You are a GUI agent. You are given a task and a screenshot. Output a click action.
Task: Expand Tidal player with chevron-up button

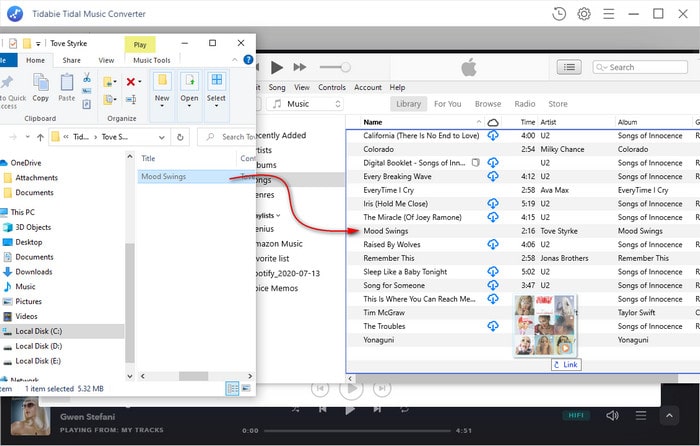click(669, 416)
